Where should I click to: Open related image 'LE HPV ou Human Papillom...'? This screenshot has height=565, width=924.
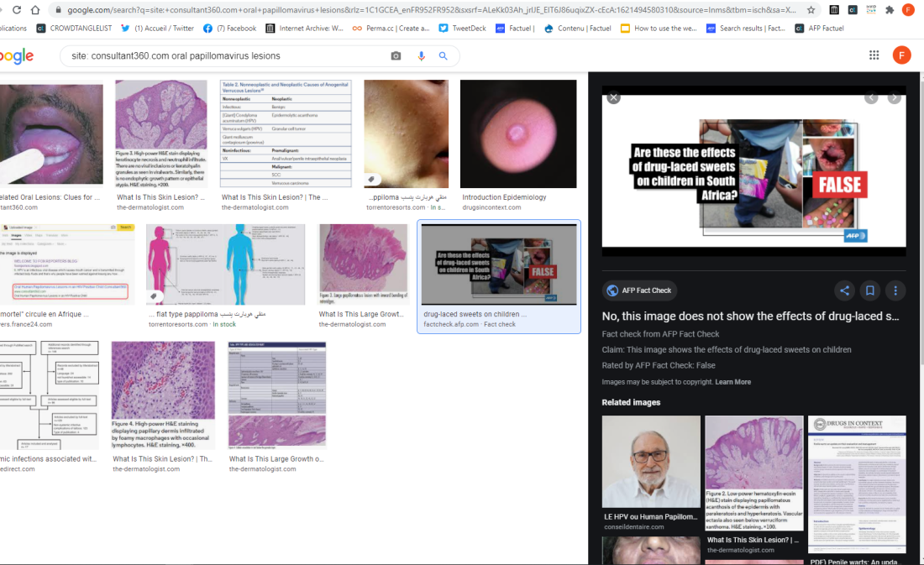651,461
